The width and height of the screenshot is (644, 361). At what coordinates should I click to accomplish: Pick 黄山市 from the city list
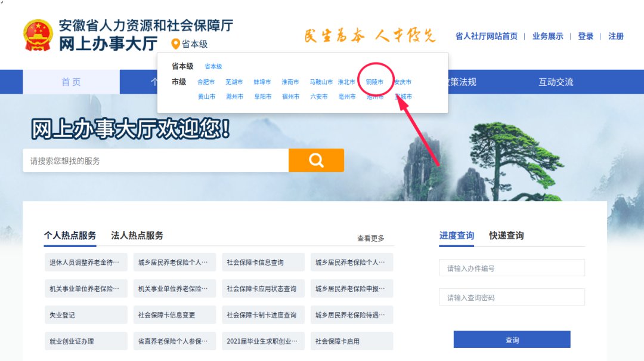tap(206, 97)
